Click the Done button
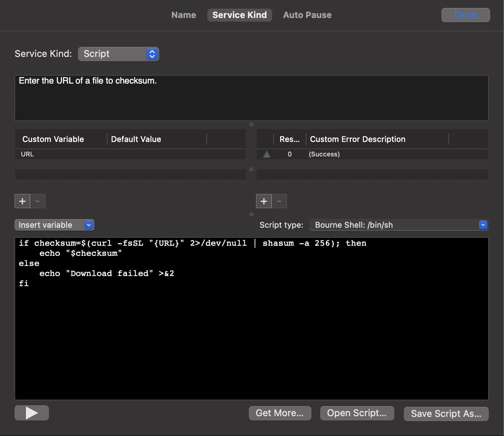This screenshot has height=436, width=504. coord(465,15)
